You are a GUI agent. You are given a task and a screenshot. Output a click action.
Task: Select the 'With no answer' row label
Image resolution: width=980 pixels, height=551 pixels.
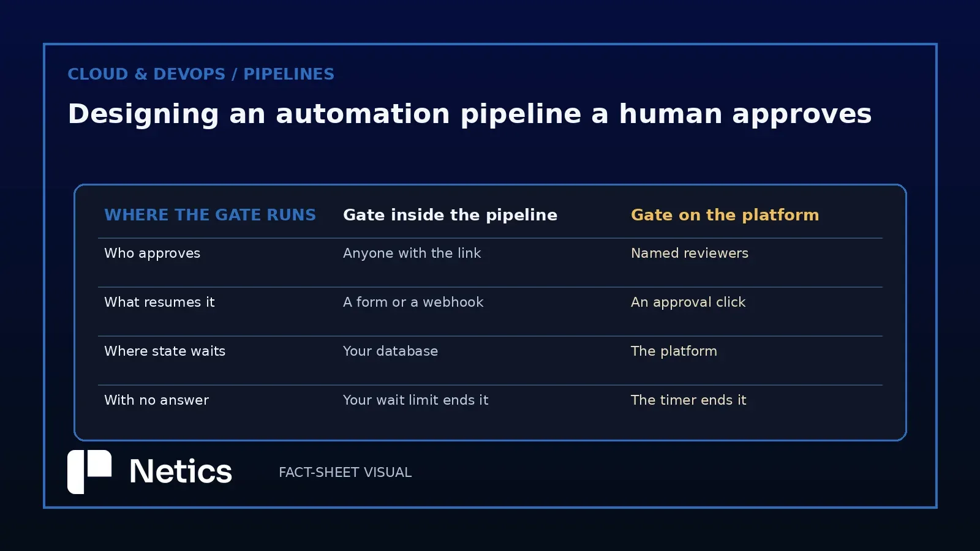[156, 400]
